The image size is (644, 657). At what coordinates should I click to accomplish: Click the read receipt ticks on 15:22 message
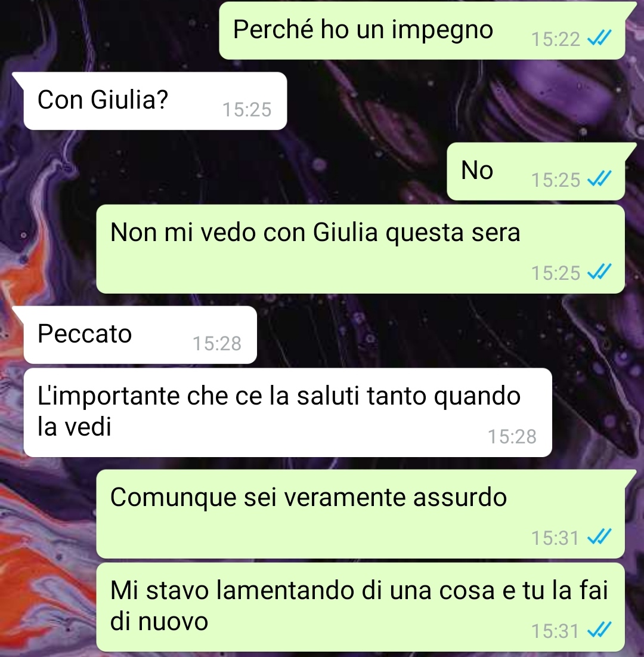[x=599, y=39]
